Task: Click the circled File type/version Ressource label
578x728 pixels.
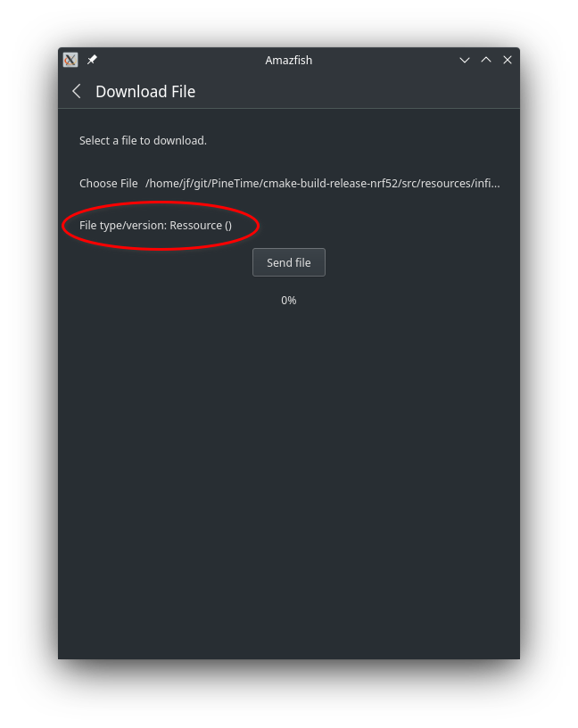Action: click(x=154, y=225)
